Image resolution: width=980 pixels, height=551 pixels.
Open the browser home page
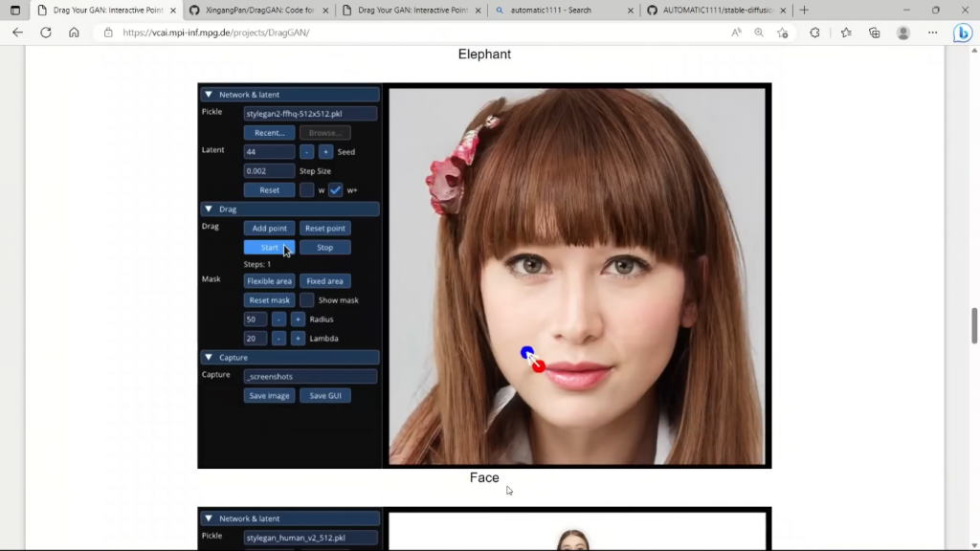coord(74,33)
